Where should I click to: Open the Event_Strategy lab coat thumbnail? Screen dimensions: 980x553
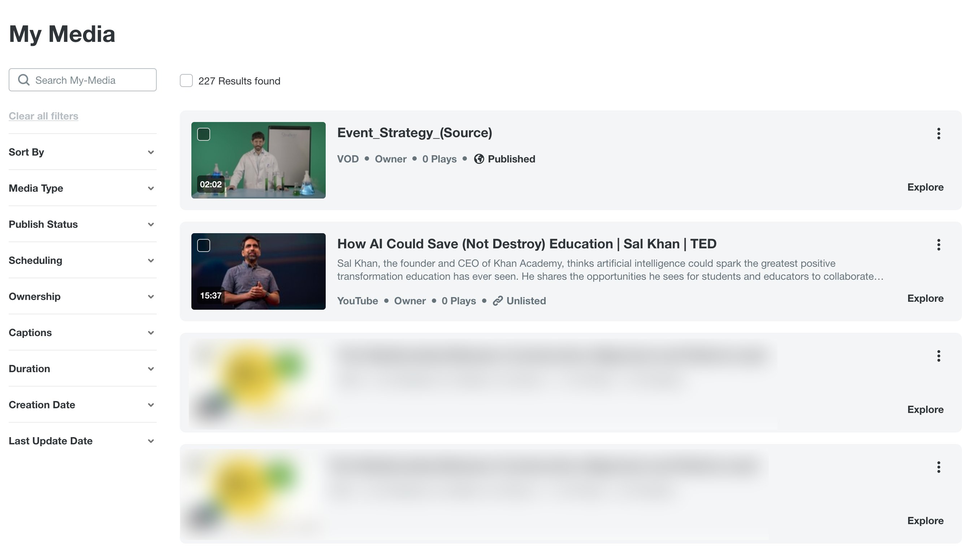coord(258,160)
